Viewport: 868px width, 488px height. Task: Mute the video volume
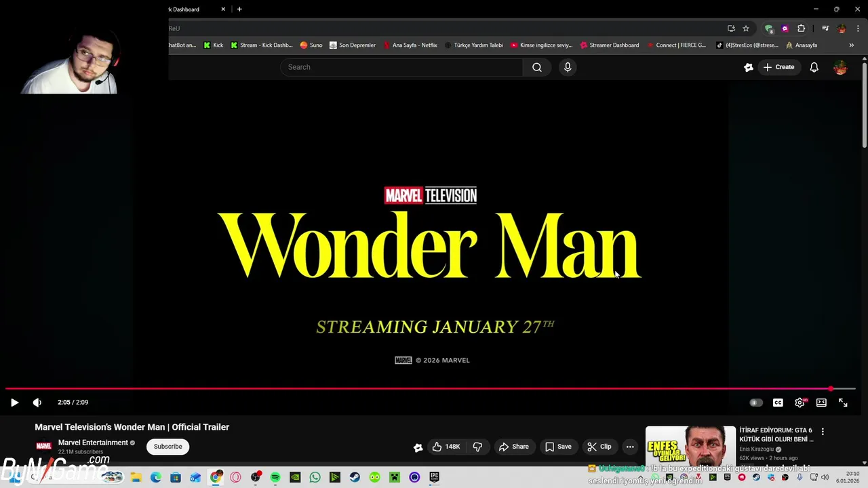coord(37,403)
